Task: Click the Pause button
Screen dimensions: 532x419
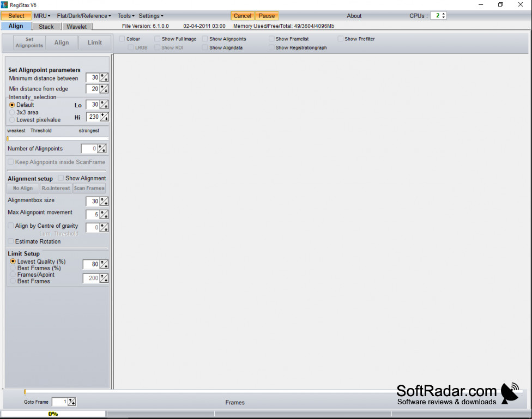Action: [267, 16]
